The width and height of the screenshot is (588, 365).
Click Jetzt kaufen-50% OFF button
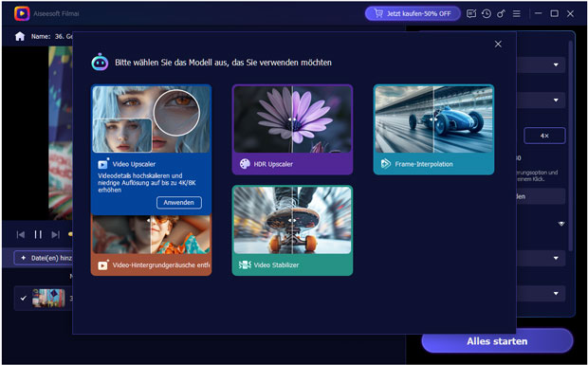click(x=413, y=14)
